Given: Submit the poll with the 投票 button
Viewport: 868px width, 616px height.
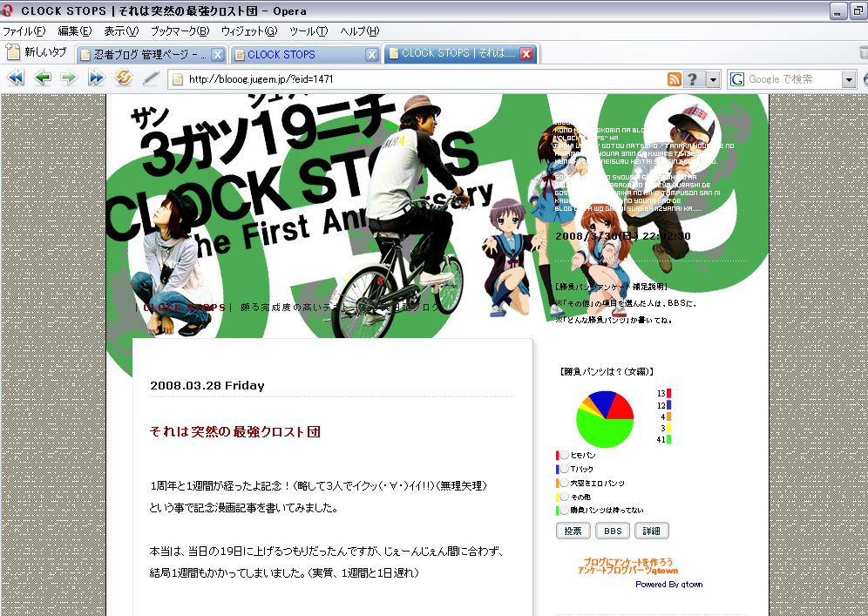Looking at the screenshot, I should (573, 531).
